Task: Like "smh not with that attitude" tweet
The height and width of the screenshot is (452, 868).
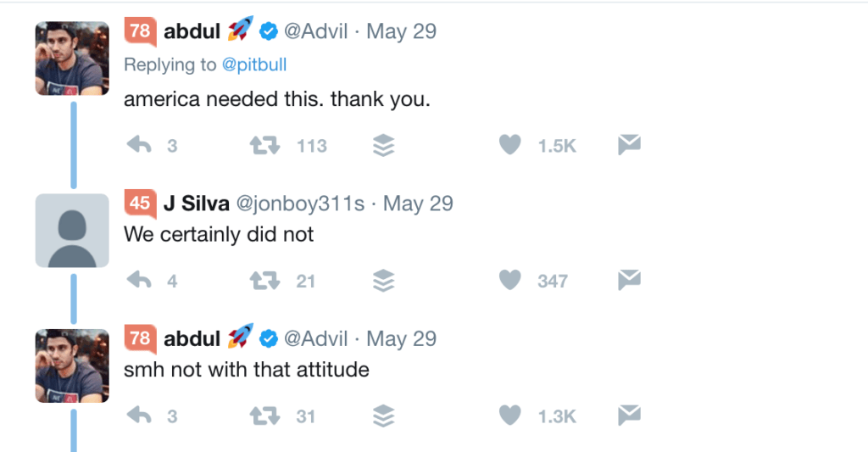Action: click(x=509, y=416)
